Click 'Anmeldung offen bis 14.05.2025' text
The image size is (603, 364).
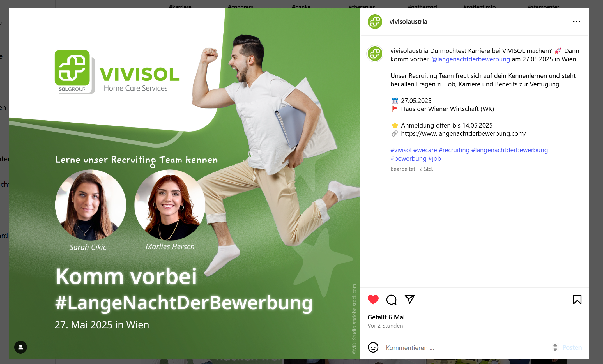(447, 125)
